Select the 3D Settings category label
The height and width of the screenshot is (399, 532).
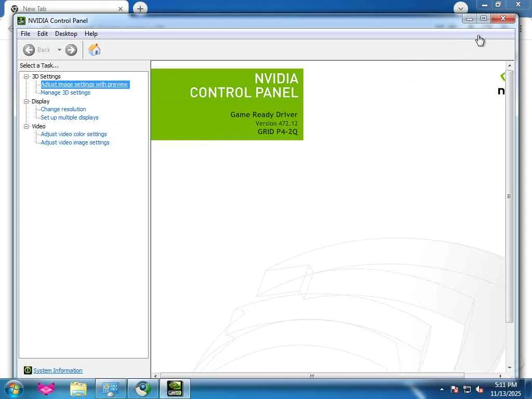(x=46, y=76)
